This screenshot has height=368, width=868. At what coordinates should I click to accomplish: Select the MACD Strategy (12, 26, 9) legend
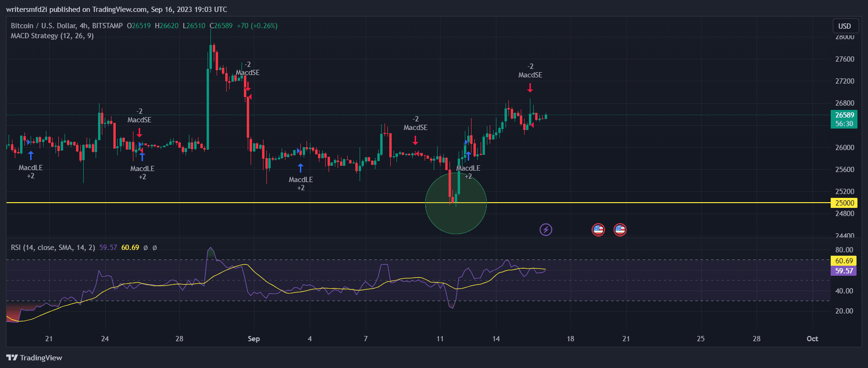(52, 36)
